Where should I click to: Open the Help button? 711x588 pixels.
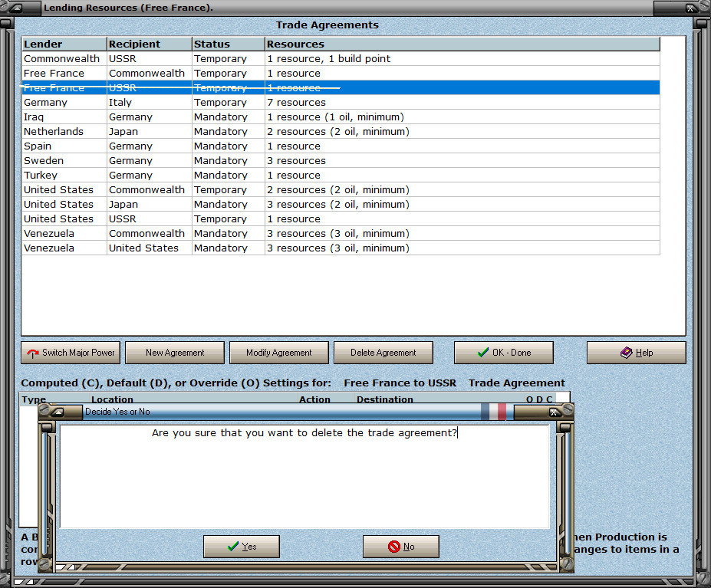coord(636,353)
